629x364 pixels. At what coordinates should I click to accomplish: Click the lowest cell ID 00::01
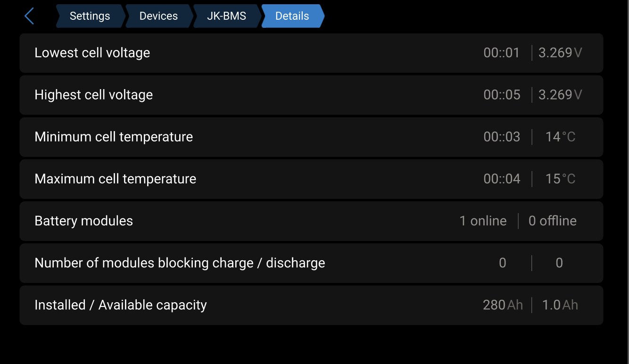(x=501, y=53)
